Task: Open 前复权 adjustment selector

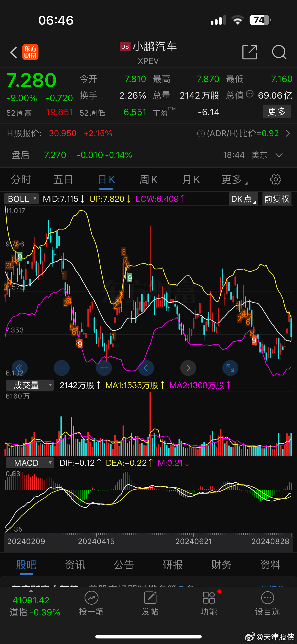Action: click(277, 199)
